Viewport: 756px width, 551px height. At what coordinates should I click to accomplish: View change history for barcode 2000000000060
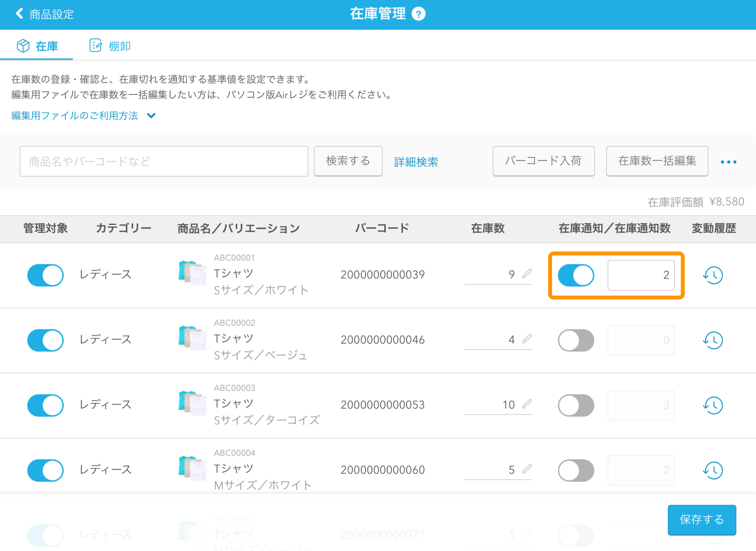click(x=713, y=470)
